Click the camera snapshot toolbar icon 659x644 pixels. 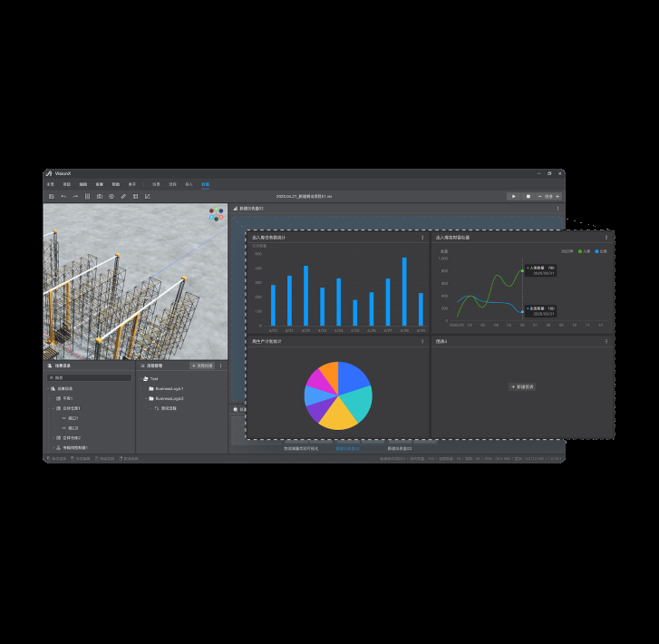pos(100,197)
